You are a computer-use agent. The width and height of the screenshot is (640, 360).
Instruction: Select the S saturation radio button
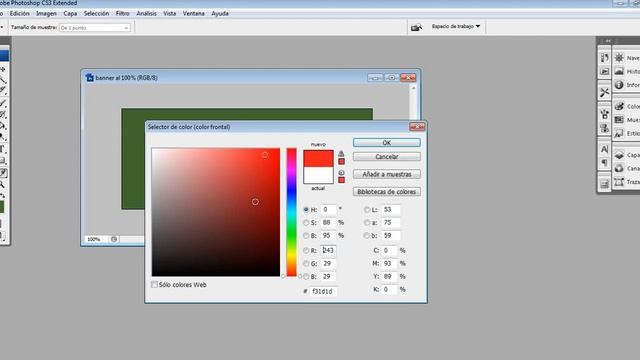306,222
